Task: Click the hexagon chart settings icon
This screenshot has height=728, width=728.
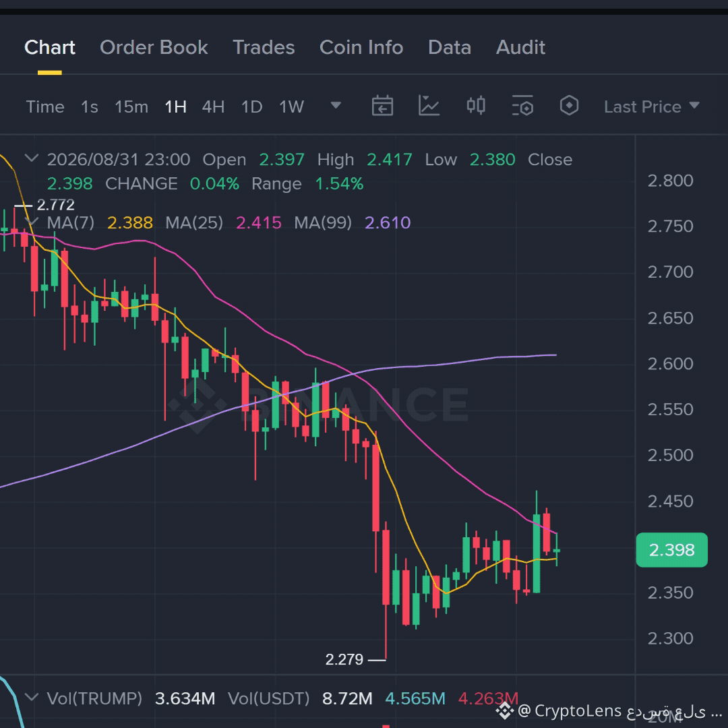Action: [x=569, y=105]
